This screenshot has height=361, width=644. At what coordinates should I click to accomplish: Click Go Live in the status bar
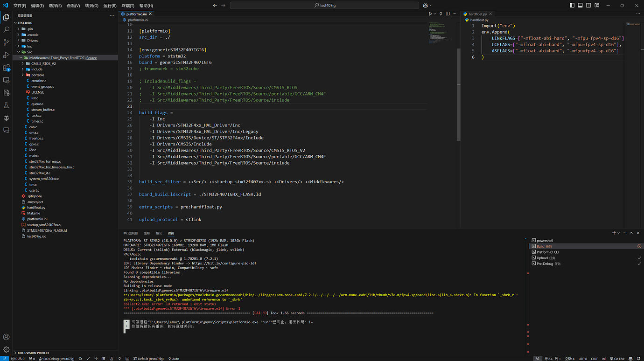[617, 359]
